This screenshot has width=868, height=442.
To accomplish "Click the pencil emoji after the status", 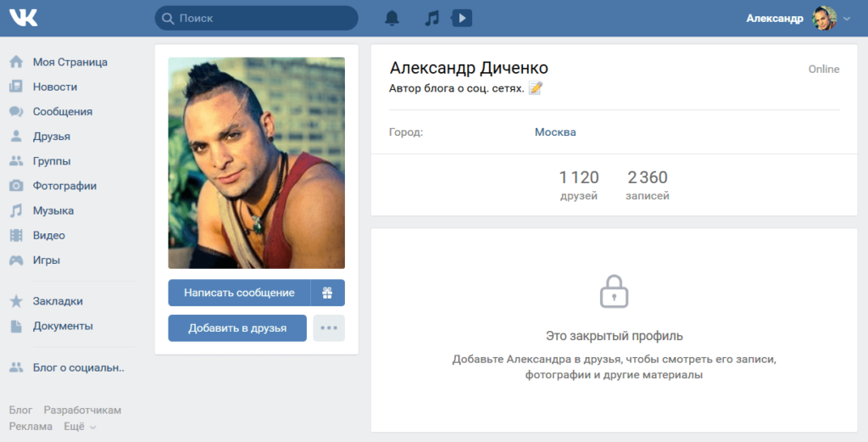I will [536, 88].
